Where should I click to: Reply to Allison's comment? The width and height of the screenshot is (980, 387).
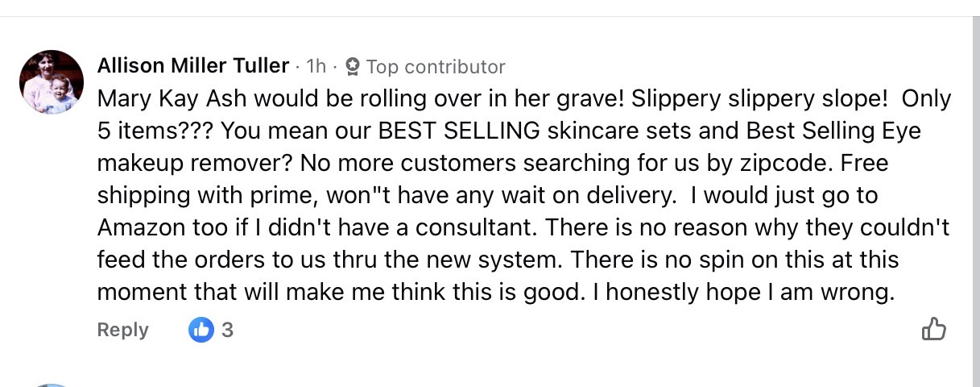(122, 330)
